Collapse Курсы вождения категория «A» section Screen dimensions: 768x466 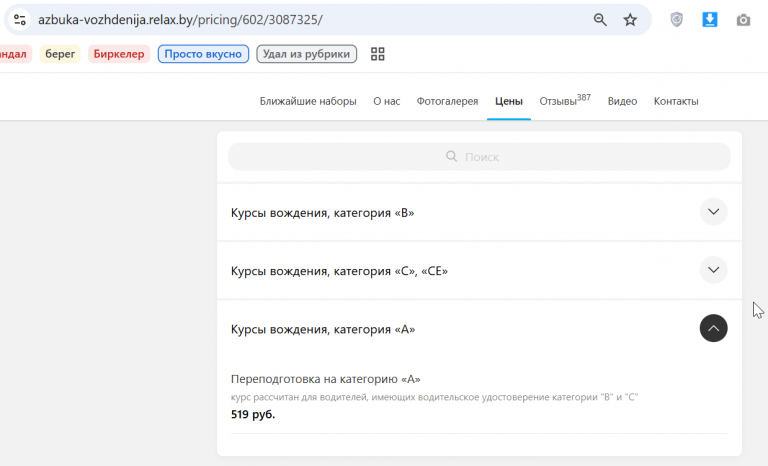[713, 328]
